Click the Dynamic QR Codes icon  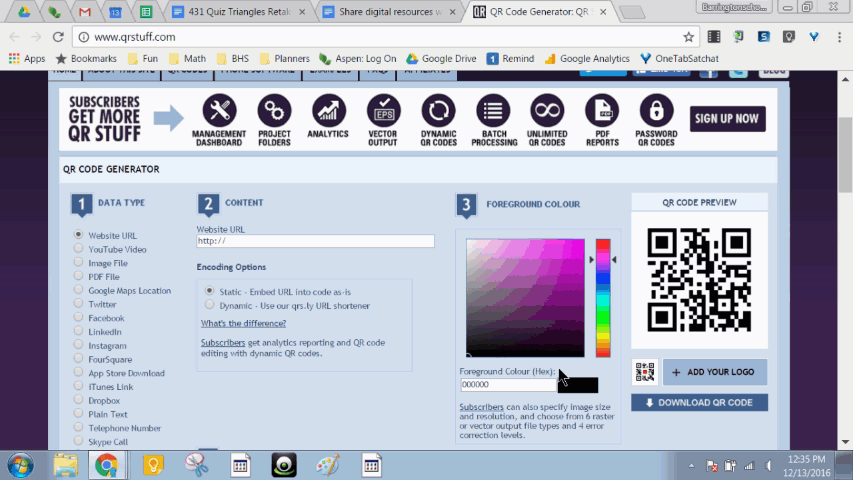(438, 110)
